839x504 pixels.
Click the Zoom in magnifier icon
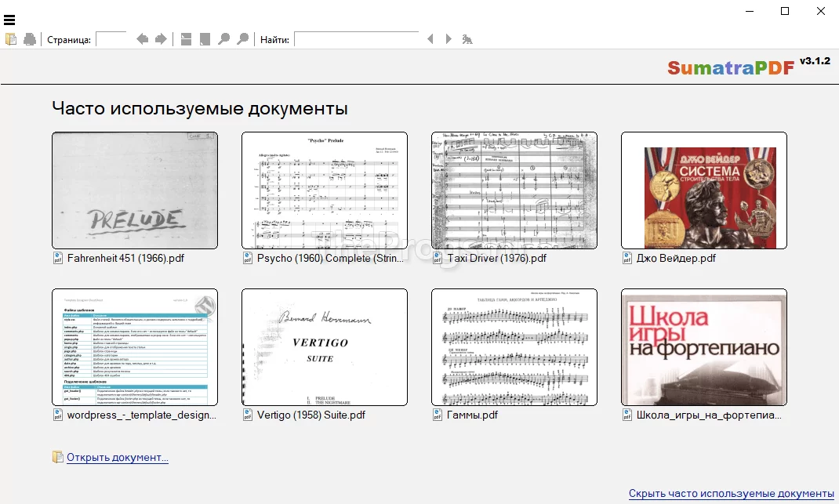pos(243,39)
